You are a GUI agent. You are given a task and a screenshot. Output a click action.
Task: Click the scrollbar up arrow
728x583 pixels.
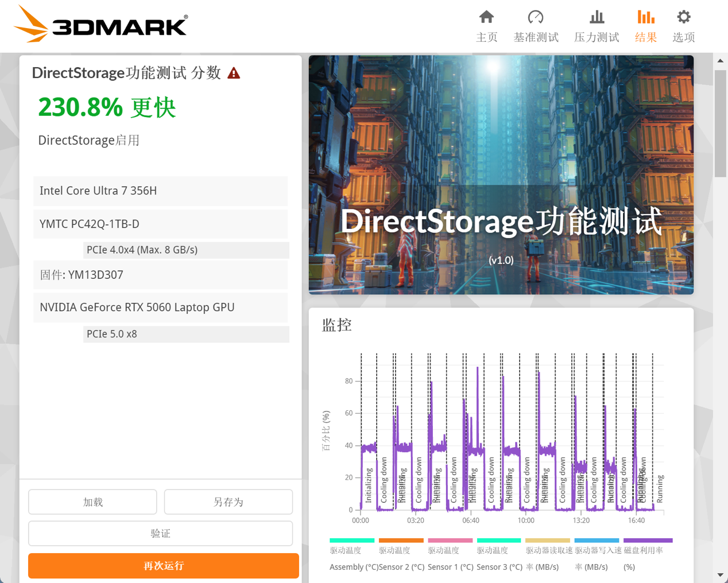(721, 60)
